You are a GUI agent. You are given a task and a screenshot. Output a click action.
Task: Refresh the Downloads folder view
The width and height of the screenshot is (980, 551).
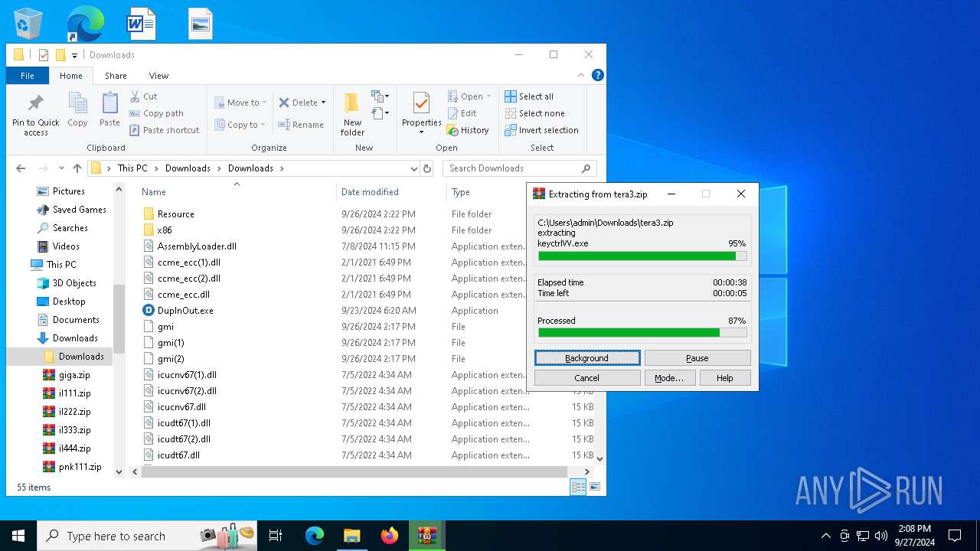tap(427, 168)
